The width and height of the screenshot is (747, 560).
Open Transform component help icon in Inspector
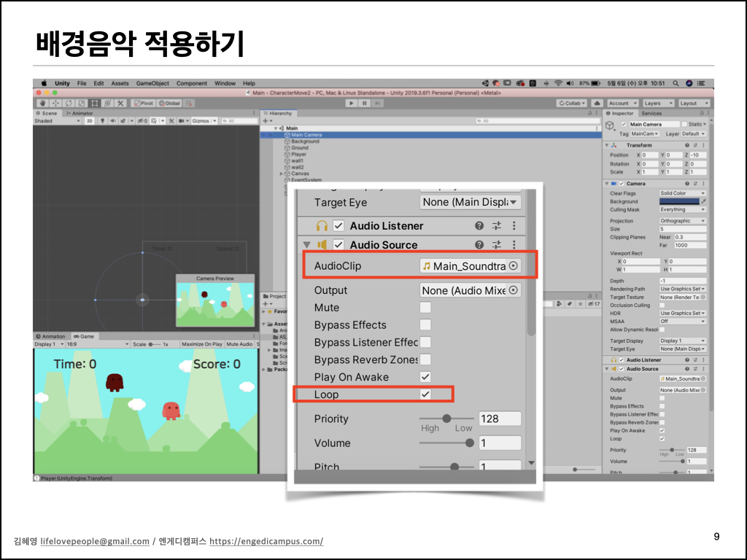[687, 145]
